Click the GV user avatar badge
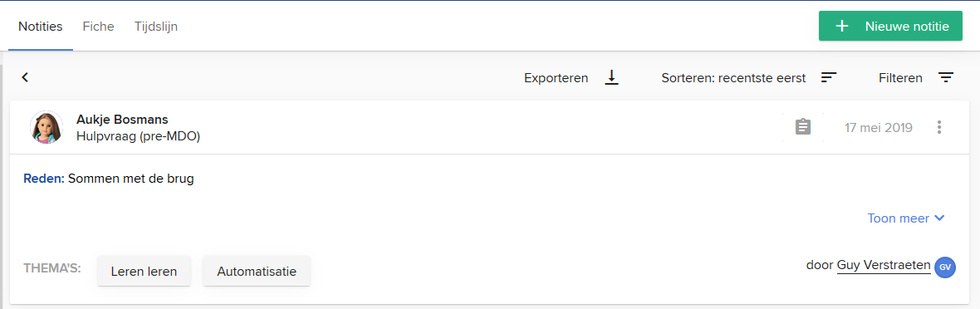 [x=945, y=267]
